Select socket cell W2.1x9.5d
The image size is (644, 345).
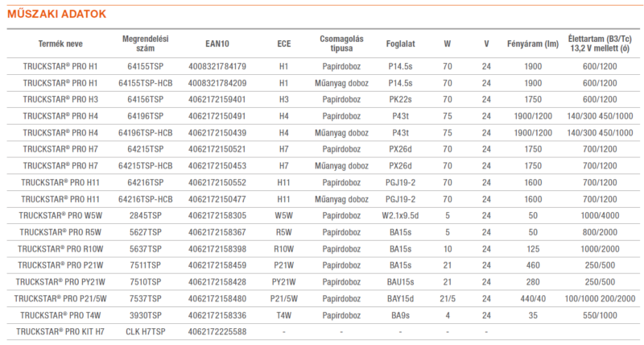click(400, 215)
